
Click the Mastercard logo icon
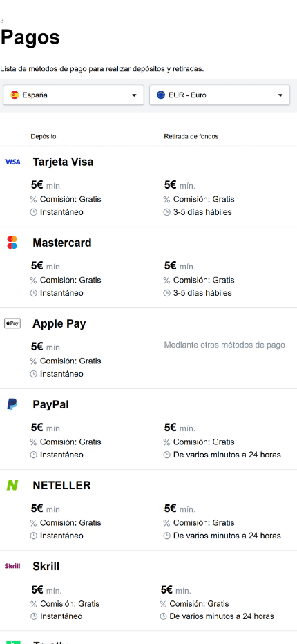12,243
